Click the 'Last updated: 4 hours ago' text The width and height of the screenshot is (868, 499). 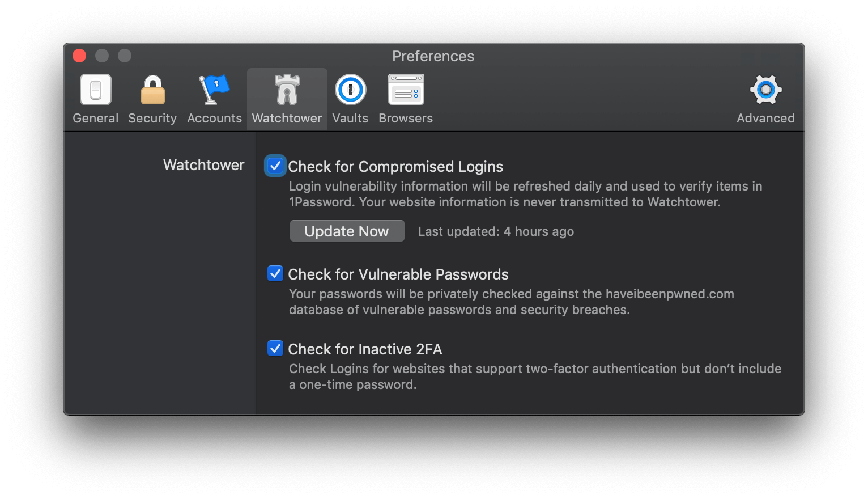[x=496, y=231]
